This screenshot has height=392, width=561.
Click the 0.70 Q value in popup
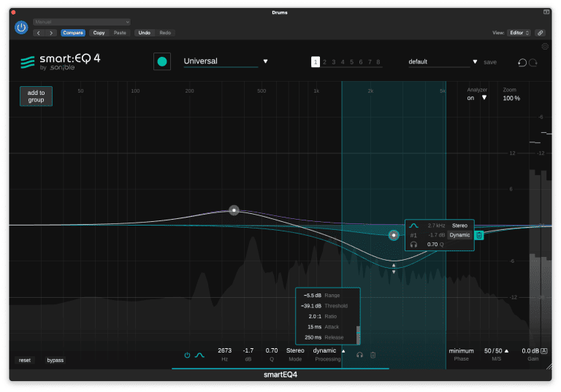(432, 245)
